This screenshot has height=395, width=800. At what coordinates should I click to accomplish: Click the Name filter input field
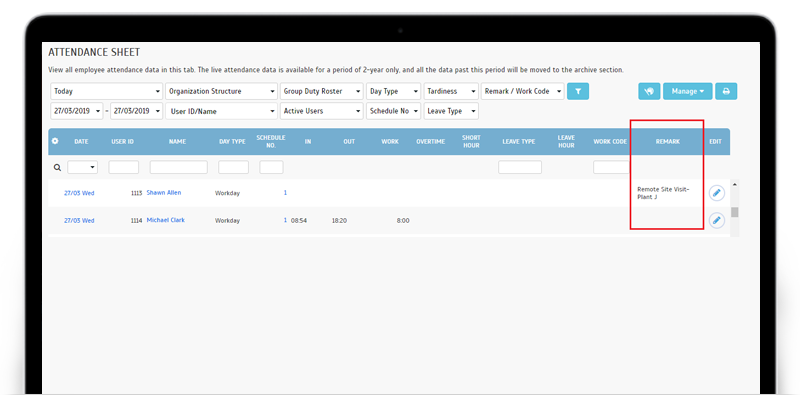pyautogui.click(x=179, y=167)
